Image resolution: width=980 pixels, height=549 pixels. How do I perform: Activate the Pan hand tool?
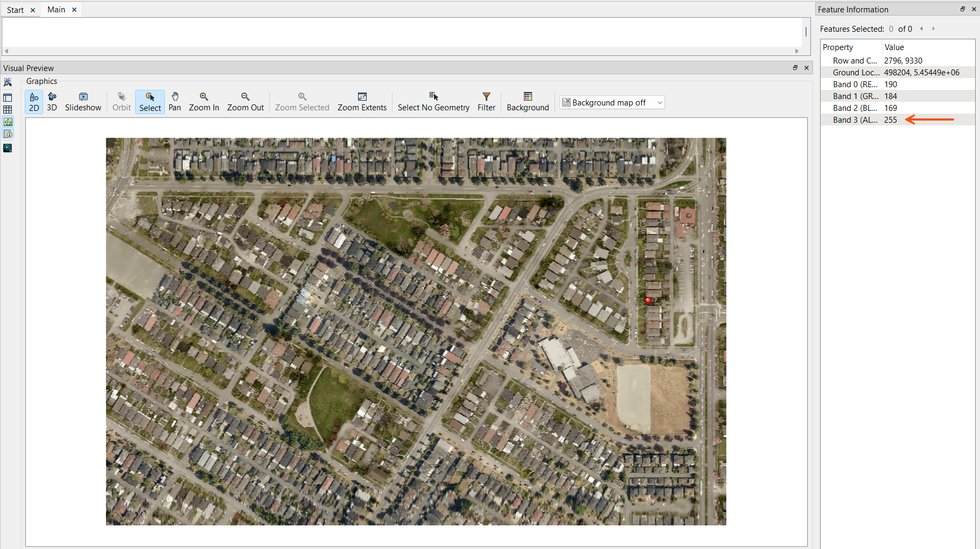click(175, 102)
